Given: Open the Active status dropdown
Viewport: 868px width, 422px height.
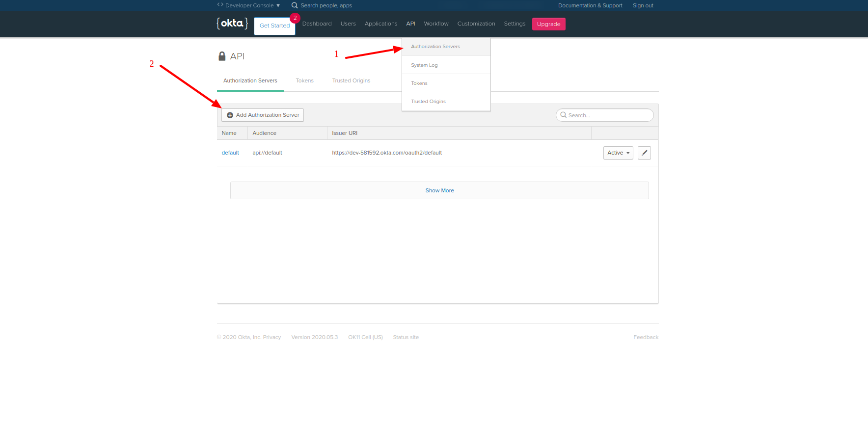Looking at the screenshot, I should pyautogui.click(x=618, y=153).
